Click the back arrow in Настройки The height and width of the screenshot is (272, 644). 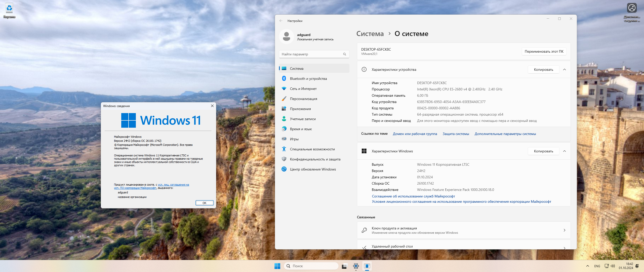(x=281, y=21)
